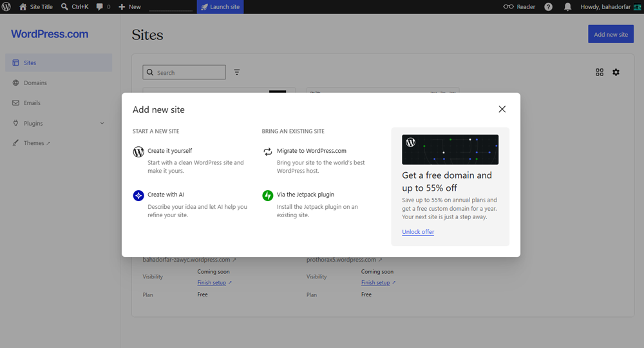Open Emails in the sidebar
644x348 pixels.
(59, 102)
